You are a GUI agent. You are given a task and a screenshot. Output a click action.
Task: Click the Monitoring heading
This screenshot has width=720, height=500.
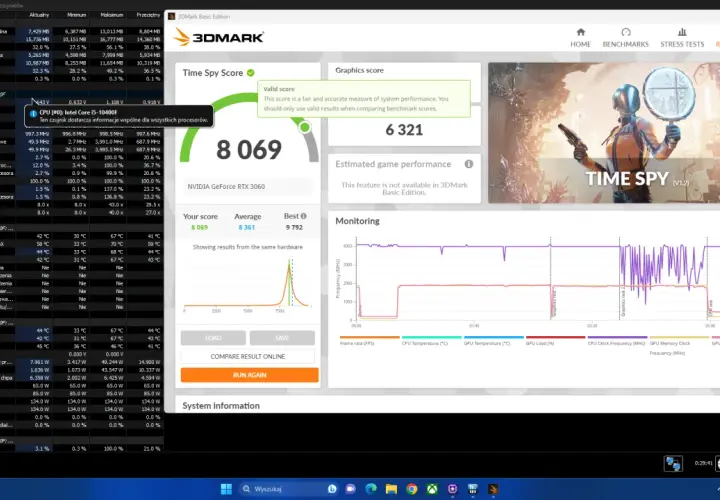pyautogui.click(x=357, y=221)
